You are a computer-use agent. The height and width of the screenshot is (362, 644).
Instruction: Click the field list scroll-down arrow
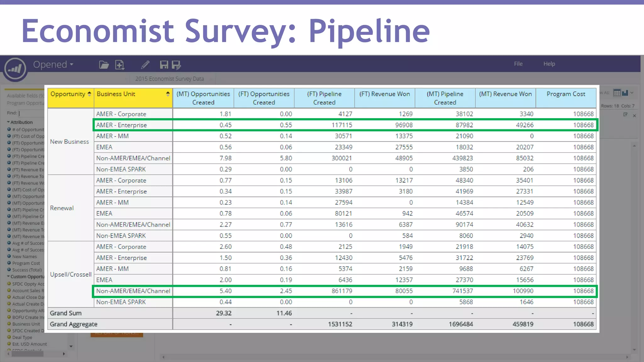(x=71, y=346)
